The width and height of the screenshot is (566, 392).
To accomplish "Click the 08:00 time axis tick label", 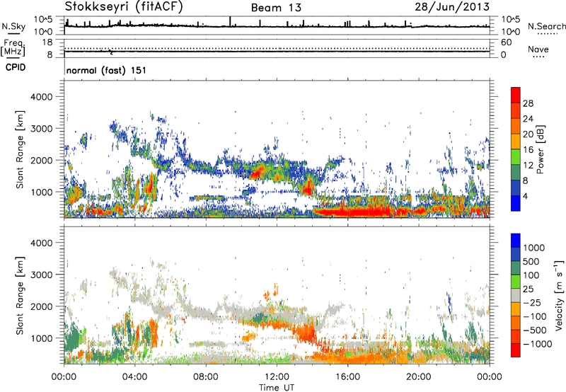I will 206,377.
